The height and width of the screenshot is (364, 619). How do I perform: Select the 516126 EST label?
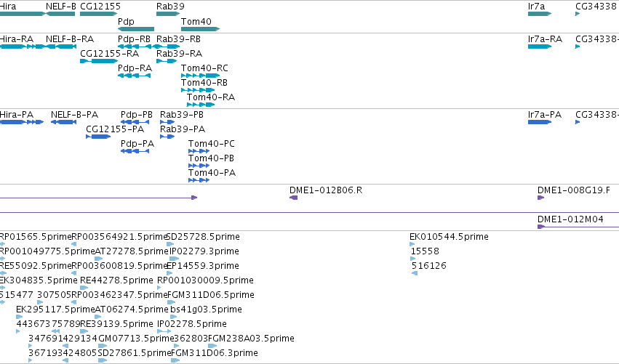[x=428, y=266]
